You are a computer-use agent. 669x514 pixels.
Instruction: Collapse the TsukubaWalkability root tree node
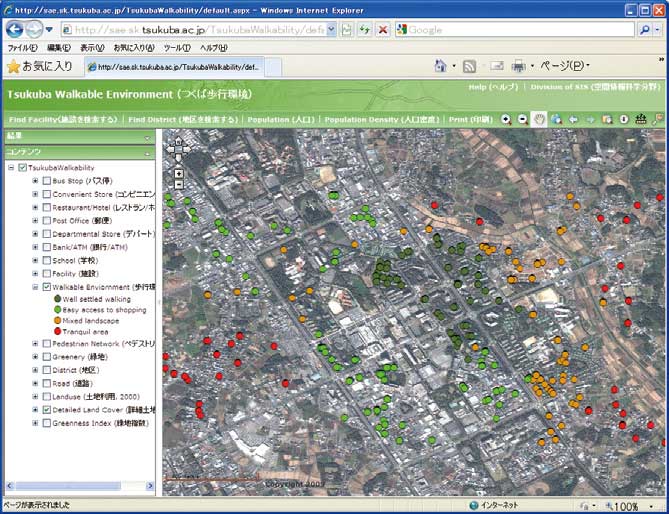tap(12, 168)
